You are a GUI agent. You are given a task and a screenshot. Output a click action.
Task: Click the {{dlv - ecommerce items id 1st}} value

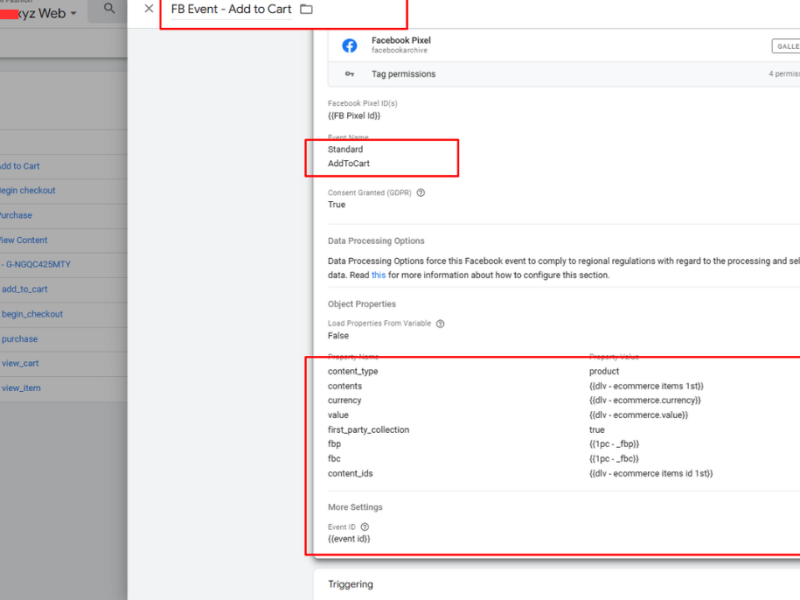pyautogui.click(x=651, y=473)
